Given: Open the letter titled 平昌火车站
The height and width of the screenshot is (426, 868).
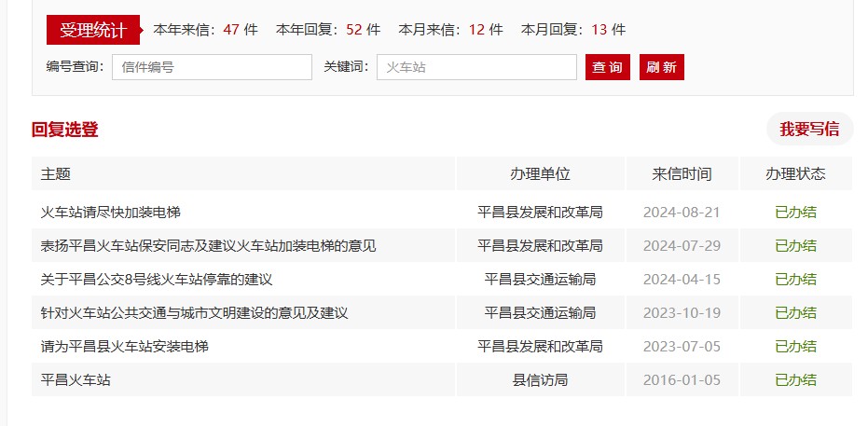Looking at the screenshot, I should [x=76, y=380].
